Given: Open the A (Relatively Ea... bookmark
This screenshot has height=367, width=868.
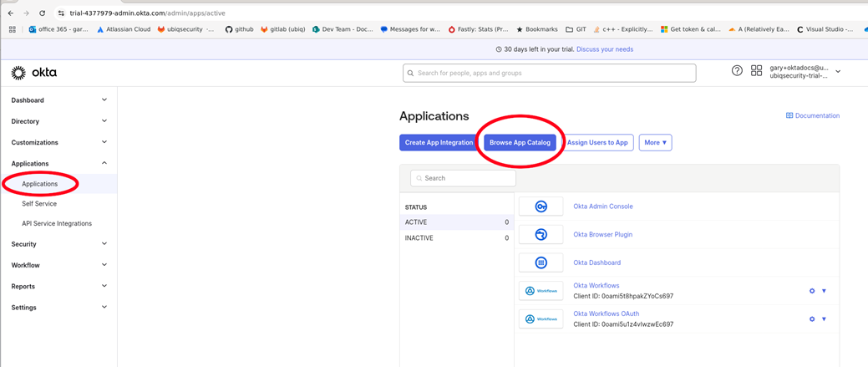Looking at the screenshot, I should 759,29.
